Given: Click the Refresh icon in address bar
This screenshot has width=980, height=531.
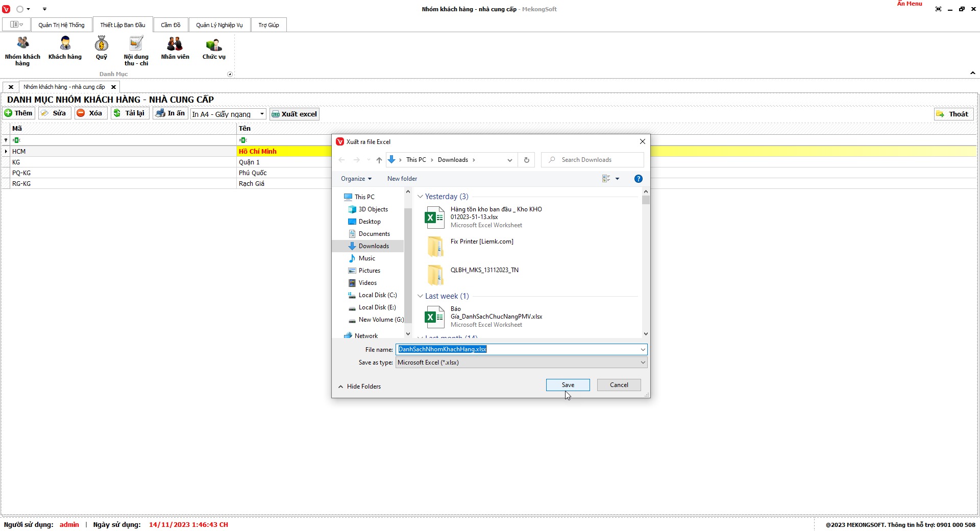Looking at the screenshot, I should point(527,160).
